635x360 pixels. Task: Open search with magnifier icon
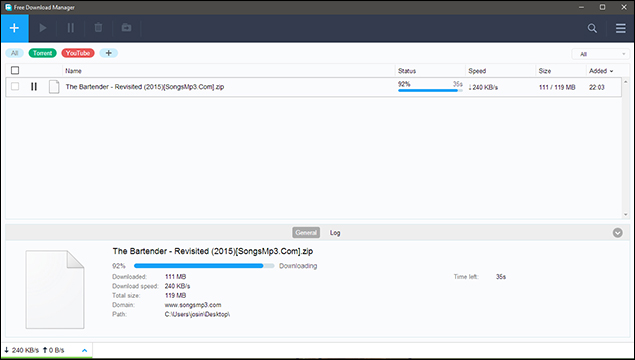[x=592, y=28]
